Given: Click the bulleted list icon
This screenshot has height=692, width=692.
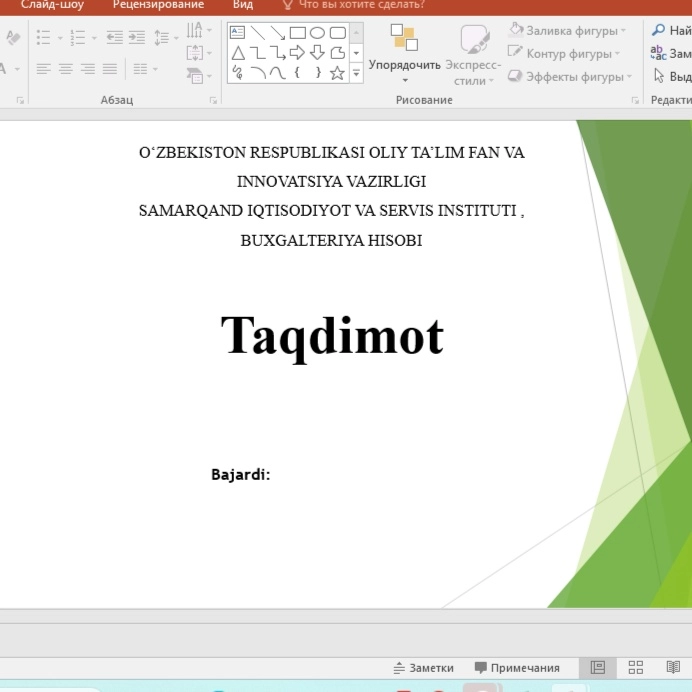Looking at the screenshot, I should click(43, 38).
